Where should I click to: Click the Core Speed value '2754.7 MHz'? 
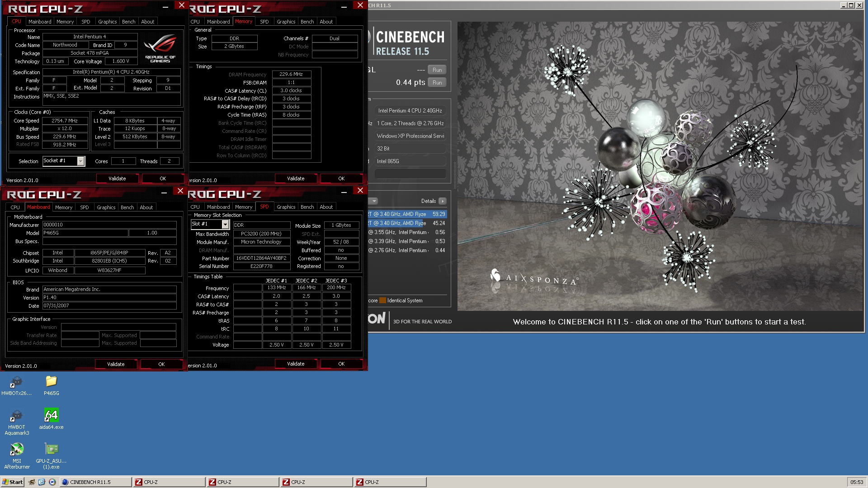tap(65, 121)
